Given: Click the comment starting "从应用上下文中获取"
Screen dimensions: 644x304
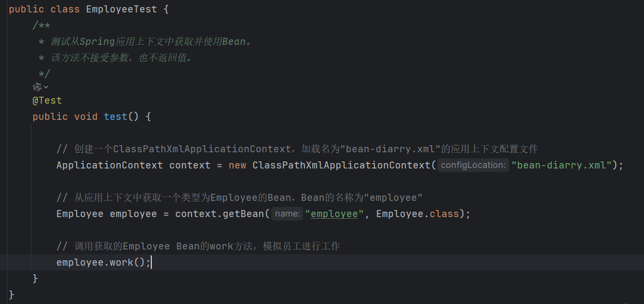Looking at the screenshot, I should [x=240, y=198].
